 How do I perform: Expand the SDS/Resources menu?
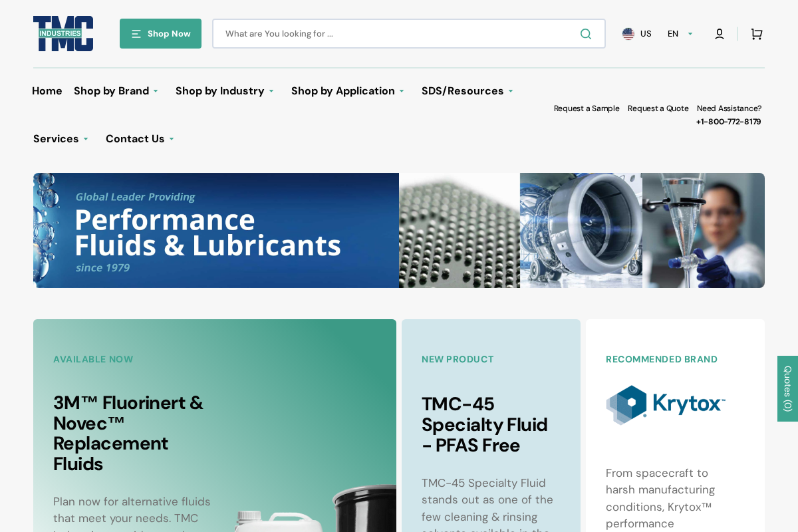467,91
